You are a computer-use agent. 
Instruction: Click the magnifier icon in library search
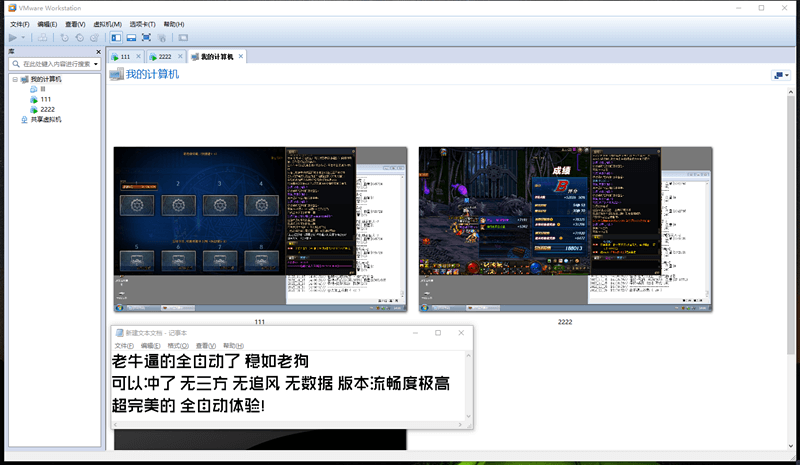(x=16, y=64)
